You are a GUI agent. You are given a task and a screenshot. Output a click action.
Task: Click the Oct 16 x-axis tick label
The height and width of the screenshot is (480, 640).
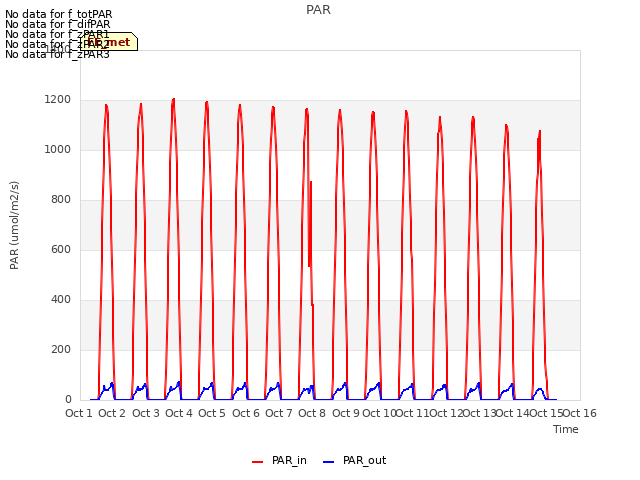click(580, 413)
